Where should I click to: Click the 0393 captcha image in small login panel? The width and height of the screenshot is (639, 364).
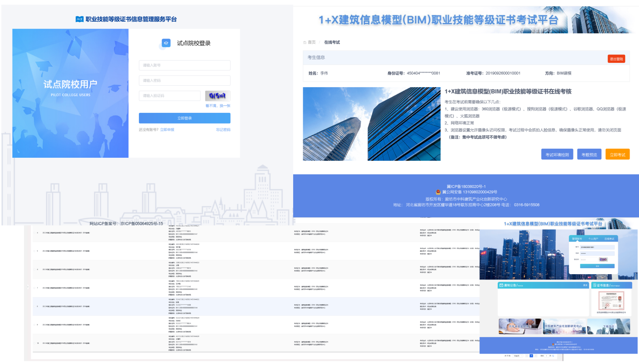603,259
